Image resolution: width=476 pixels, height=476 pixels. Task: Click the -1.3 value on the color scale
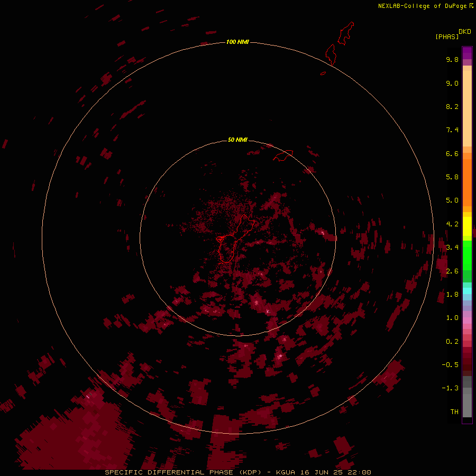click(450, 388)
